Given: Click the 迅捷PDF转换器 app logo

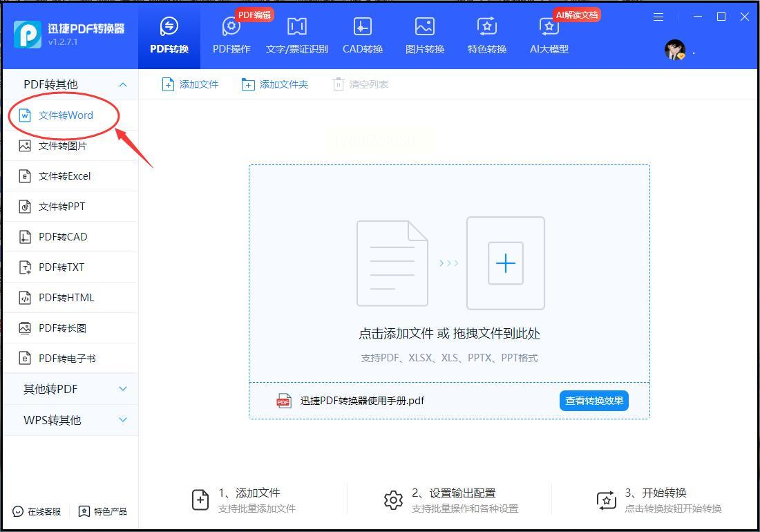Looking at the screenshot, I should pyautogui.click(x=27, y=35).
